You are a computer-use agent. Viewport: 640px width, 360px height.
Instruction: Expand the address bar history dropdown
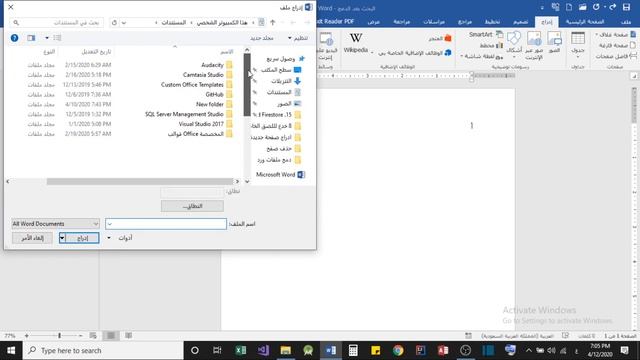click(124, 22)
